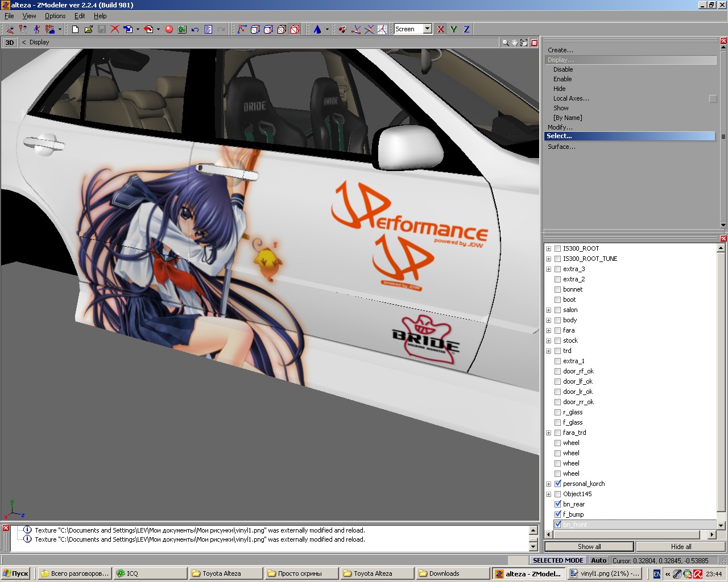Click the red capsule toolbar icon
Screen dimensions: 728x582
342,29
